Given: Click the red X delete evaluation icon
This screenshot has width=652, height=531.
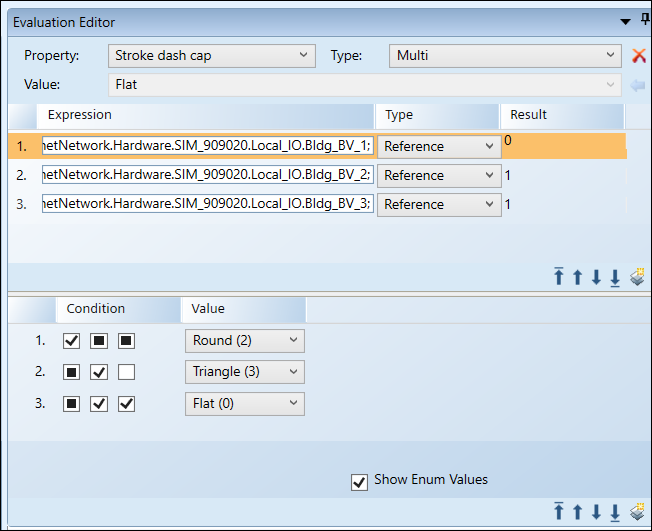Looking at the screenshot, I should [x=639, y=56].
